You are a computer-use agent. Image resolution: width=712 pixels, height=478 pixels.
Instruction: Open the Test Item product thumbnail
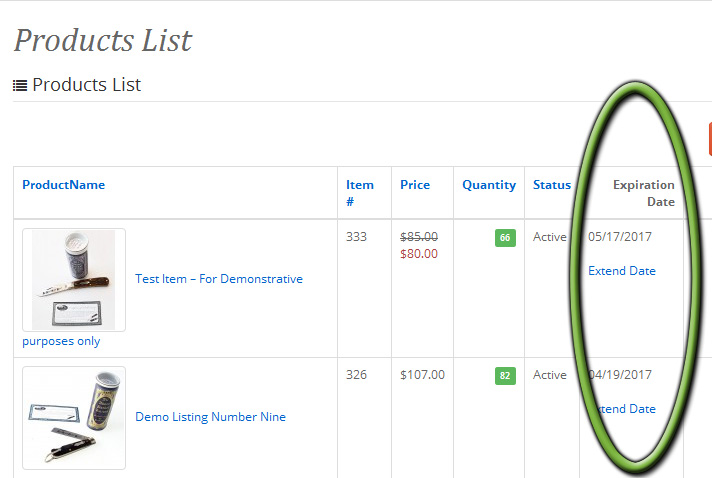coord(74,280)
